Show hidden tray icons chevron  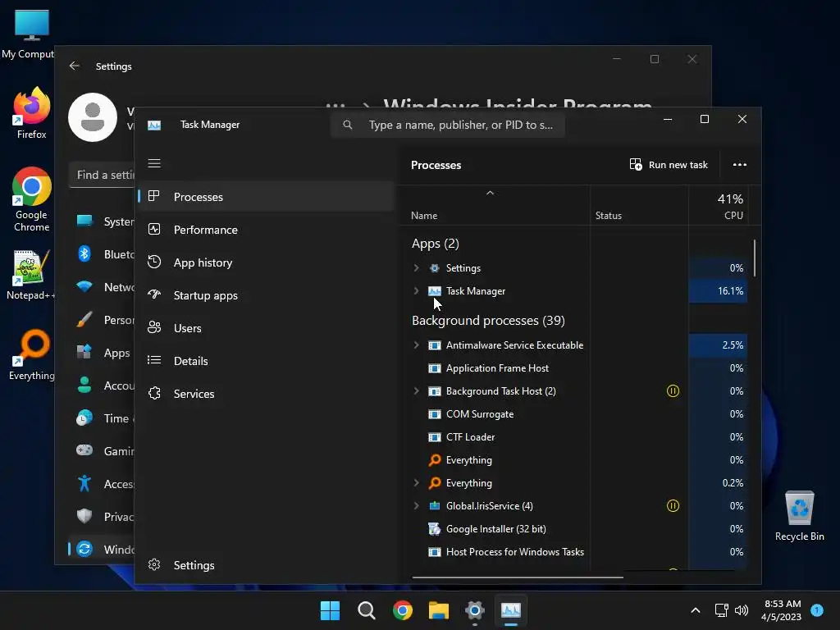click(696, 610)
